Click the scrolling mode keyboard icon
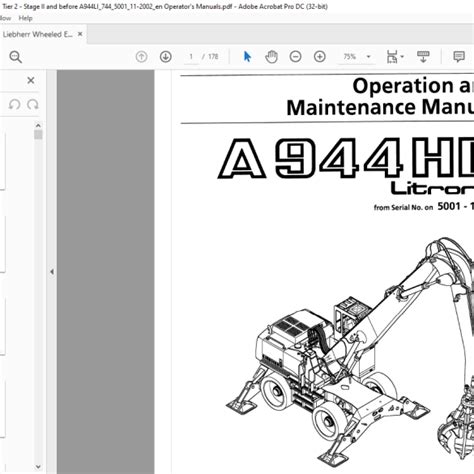 [423, 57]
